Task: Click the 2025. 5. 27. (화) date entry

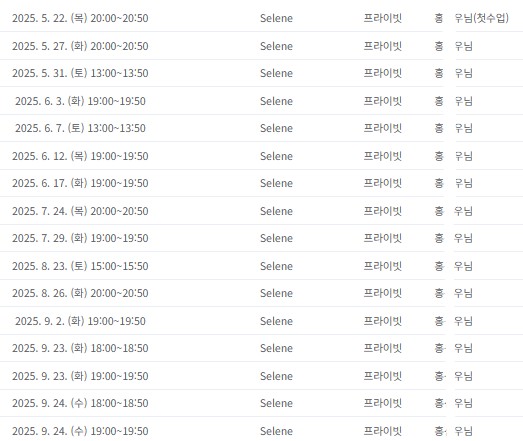Action: [x=80, y=46]
